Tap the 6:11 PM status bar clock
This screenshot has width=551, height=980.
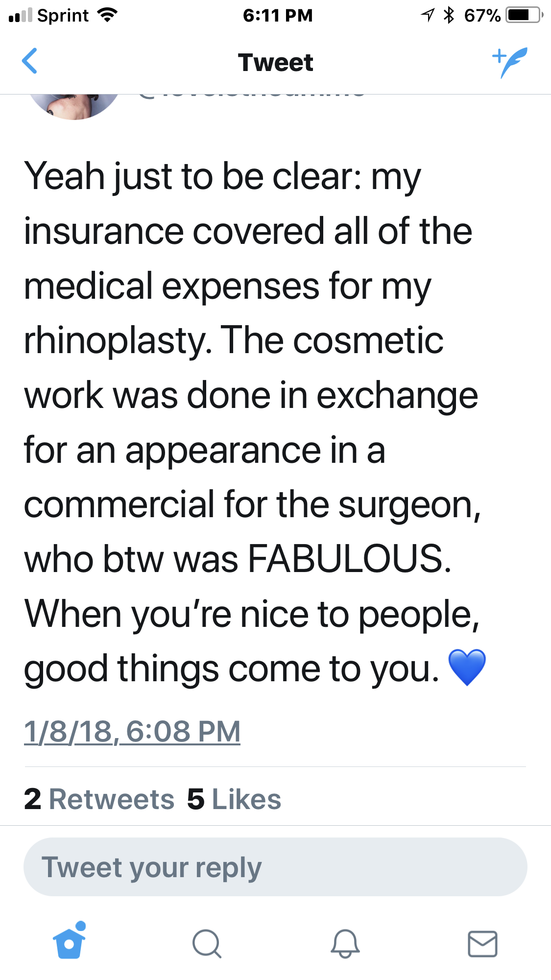click(278, 15)
